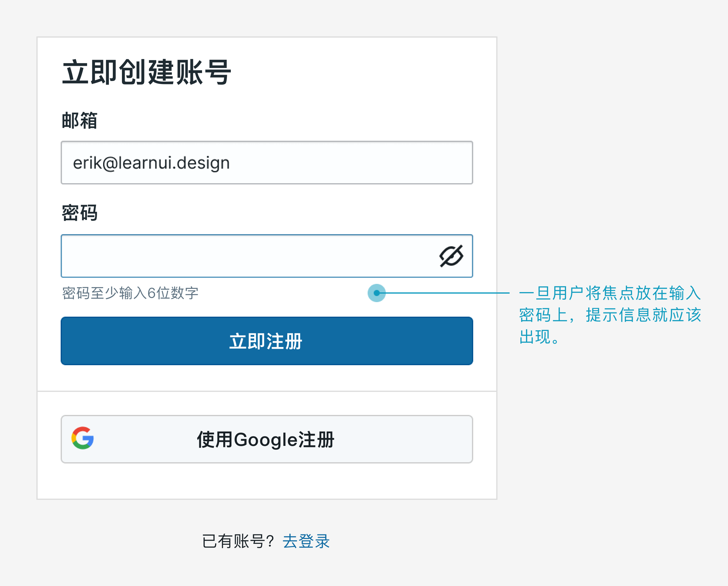Click the digit 6 in password hint
Screen dimensions: 728x586
tap(151, 293)
